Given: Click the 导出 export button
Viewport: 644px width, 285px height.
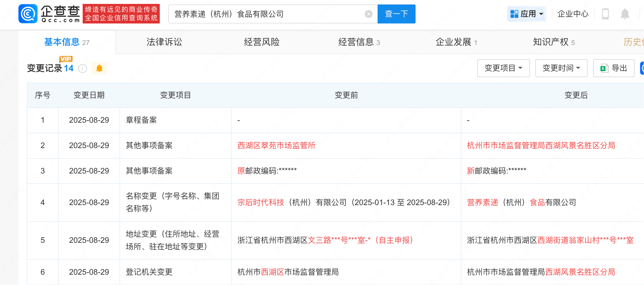Looking at the screenshot, I should pyautogui.click(x=614, y=68).
